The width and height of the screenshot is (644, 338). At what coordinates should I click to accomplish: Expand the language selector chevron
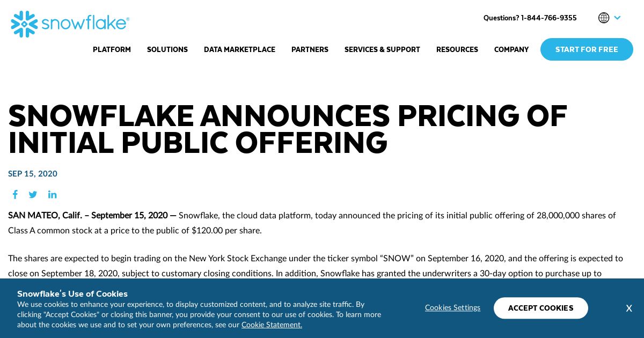[x=617, y=18]
